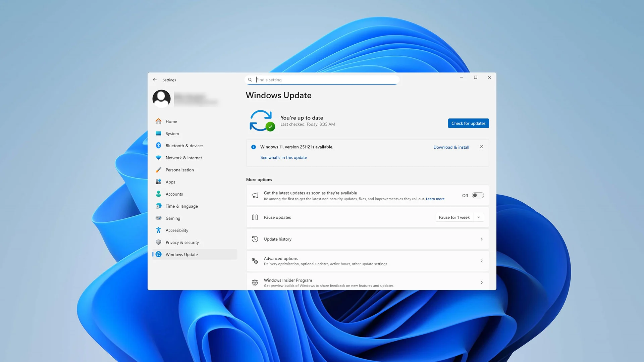Click the blurred account name text

196,99
